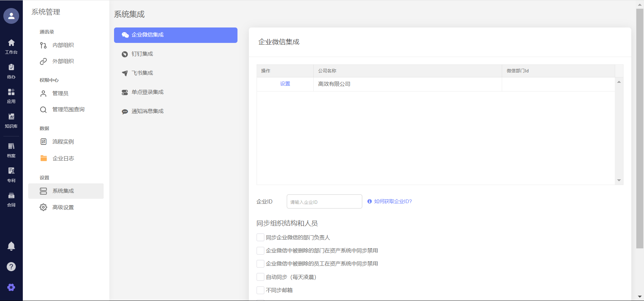Click the table scroll down arrow

click(x=619, y=180)
